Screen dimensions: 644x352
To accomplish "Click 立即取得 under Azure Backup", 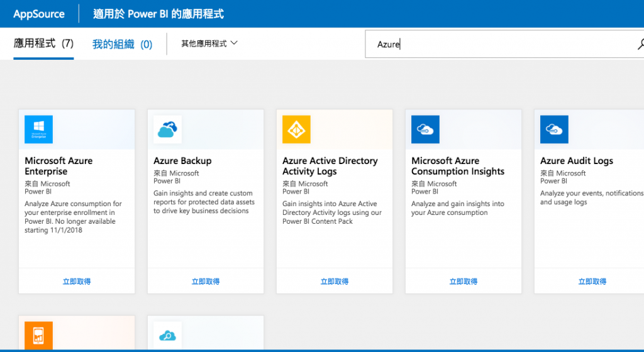I will (x=206, y=282).
